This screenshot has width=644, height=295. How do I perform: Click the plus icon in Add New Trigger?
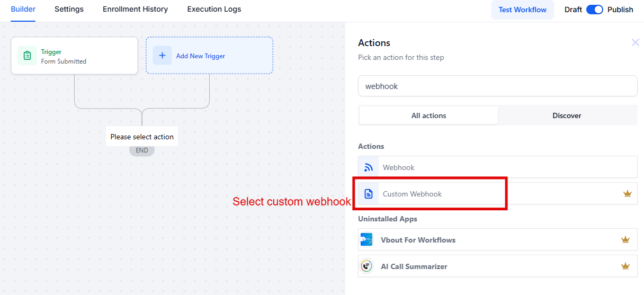point(162,56)
